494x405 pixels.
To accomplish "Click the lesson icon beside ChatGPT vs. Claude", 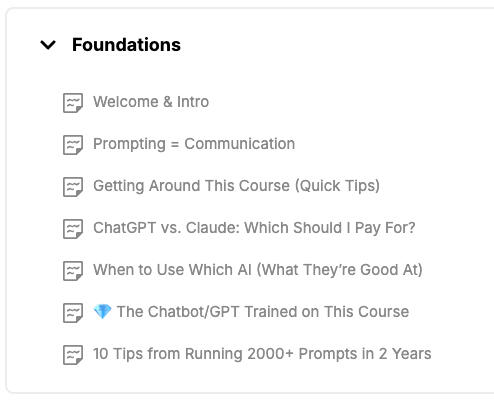I will (x=73, y=229).
